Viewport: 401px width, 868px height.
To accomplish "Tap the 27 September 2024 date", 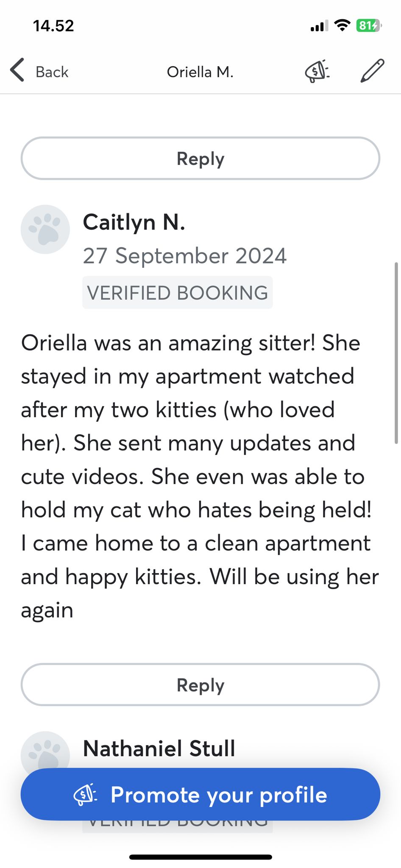I will 184,256.
